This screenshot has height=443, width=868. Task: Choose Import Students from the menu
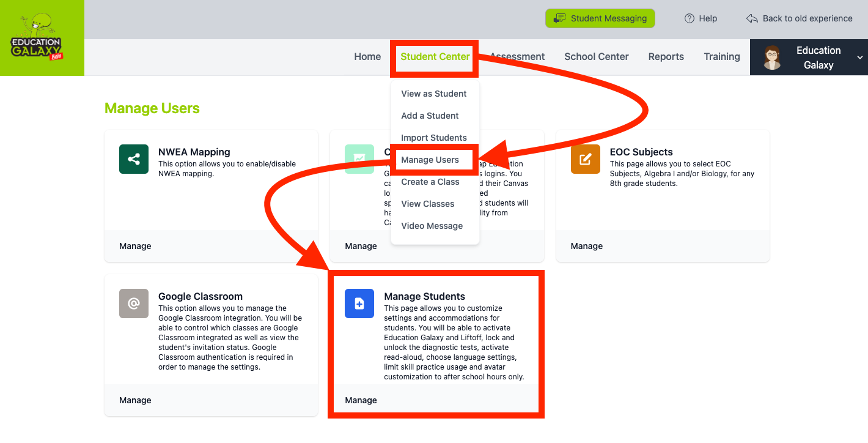(x=434, y=138)
